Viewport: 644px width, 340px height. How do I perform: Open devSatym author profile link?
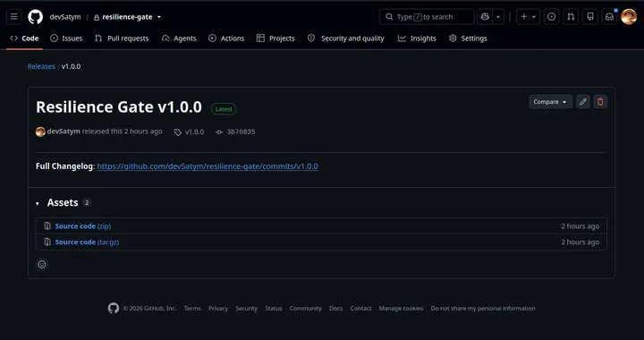point(64,132)
